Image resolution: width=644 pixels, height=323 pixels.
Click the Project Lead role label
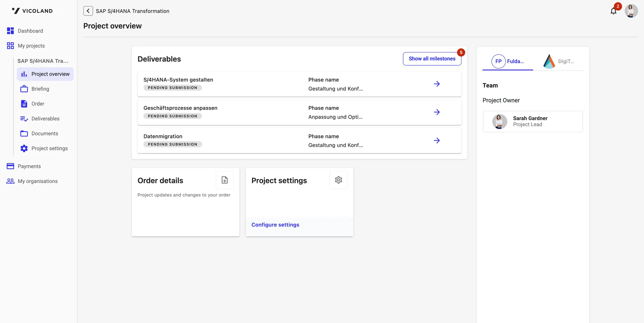tap(528, 125)
